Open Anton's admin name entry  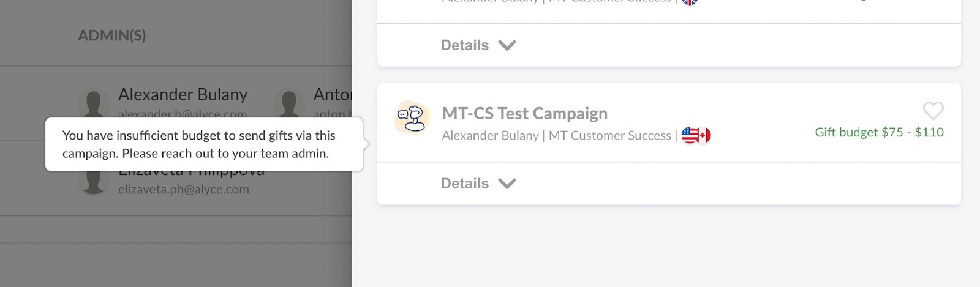click(x=333, y=95)
